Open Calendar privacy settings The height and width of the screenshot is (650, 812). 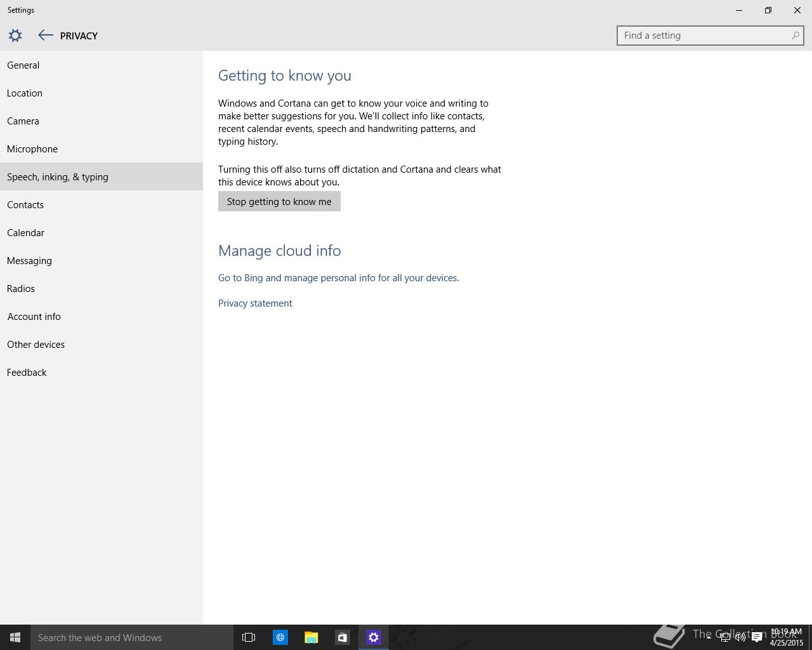[101, 233]
